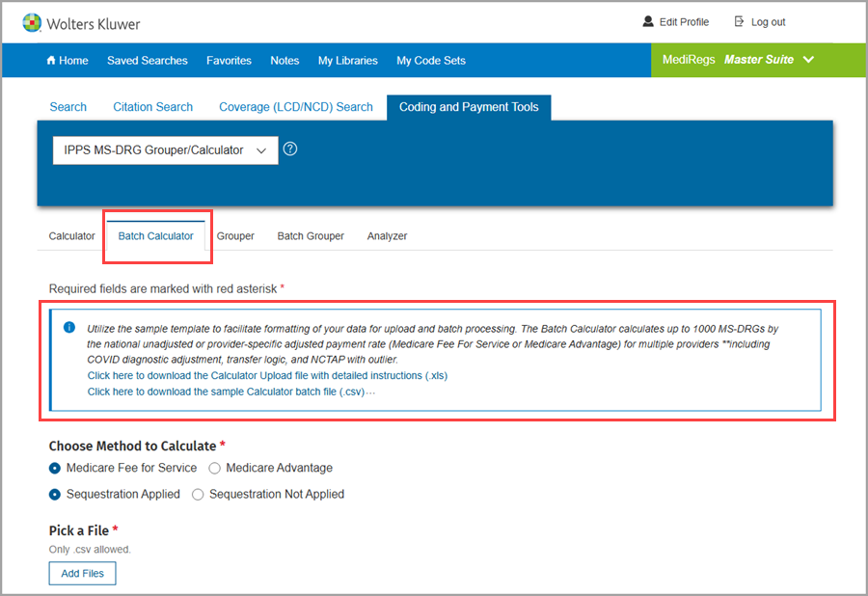Open IPPS MS-DRG Grouper/Calculator dropdown
868x596 pixels.
tap(166, 150)
